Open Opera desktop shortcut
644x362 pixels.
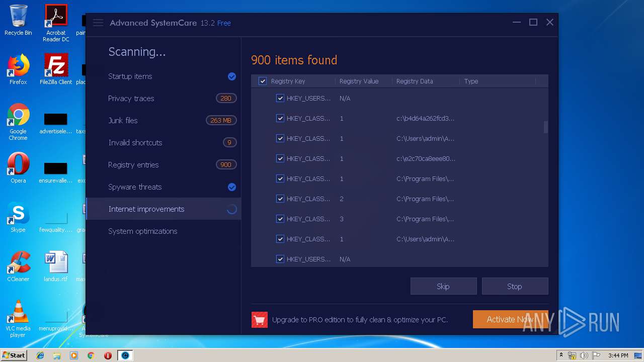tap(18, 168)
